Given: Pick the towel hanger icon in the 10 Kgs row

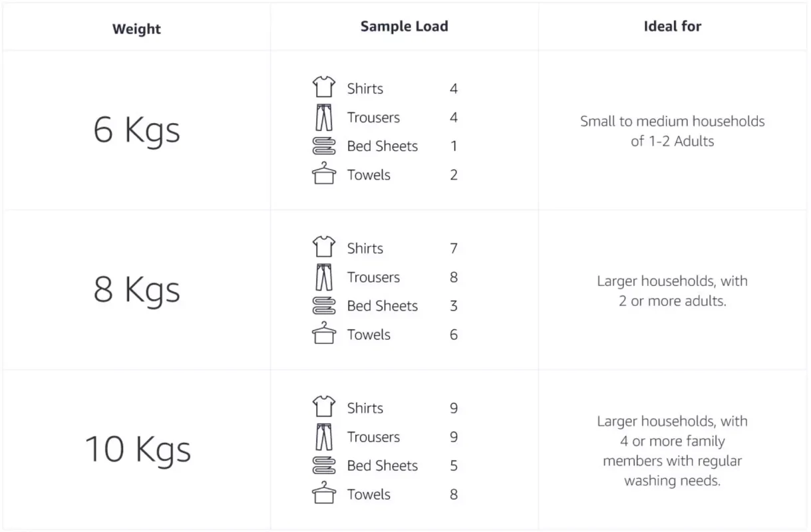Looking at the screenshot, I should click(324, 493).
